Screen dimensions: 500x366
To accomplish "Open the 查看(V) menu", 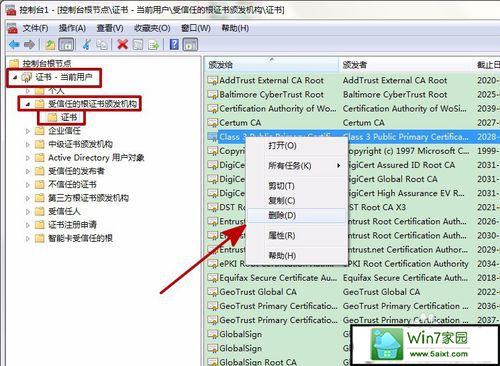I will point(110,28).
